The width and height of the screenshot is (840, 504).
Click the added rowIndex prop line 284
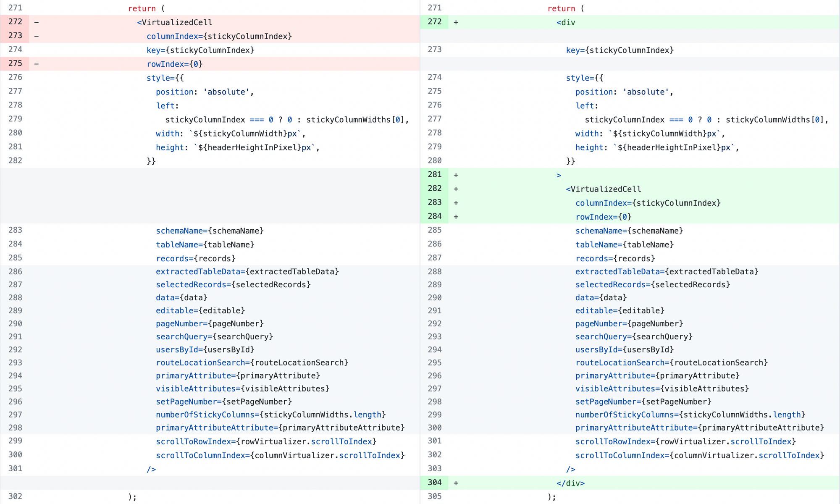click(x=603, y=217)
